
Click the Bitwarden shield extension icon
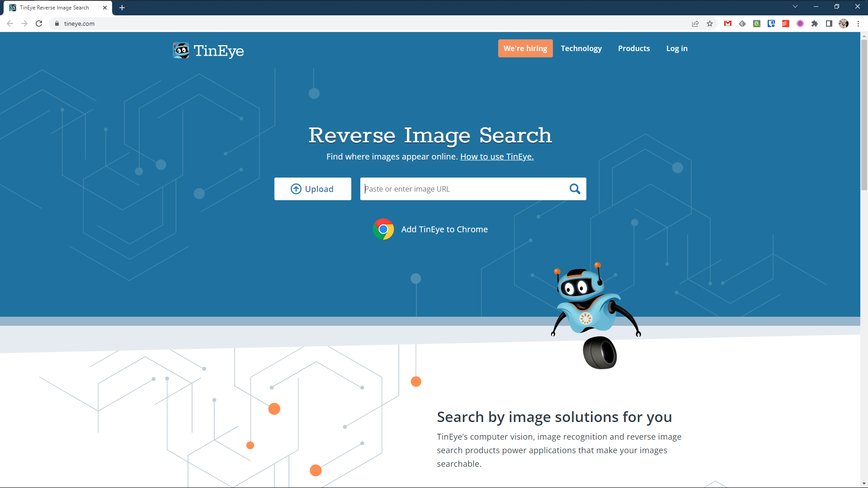pyautogui.click(x=771, y=23)
